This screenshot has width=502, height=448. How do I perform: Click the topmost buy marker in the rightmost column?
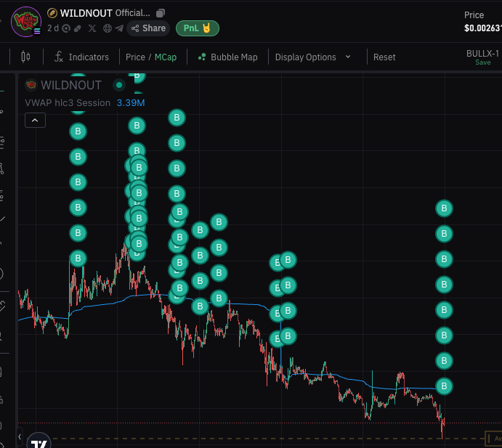pos(444,208)
